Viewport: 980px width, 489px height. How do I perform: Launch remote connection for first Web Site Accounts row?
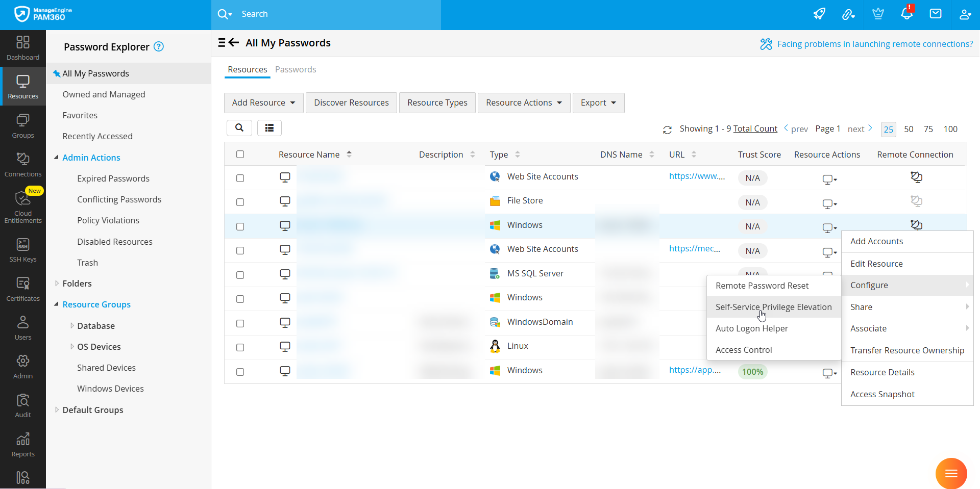(x=916, y=177)
